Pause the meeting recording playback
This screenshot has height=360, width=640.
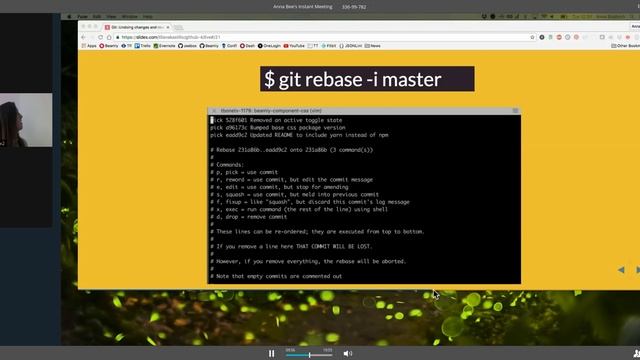click(x=271, y=353)
